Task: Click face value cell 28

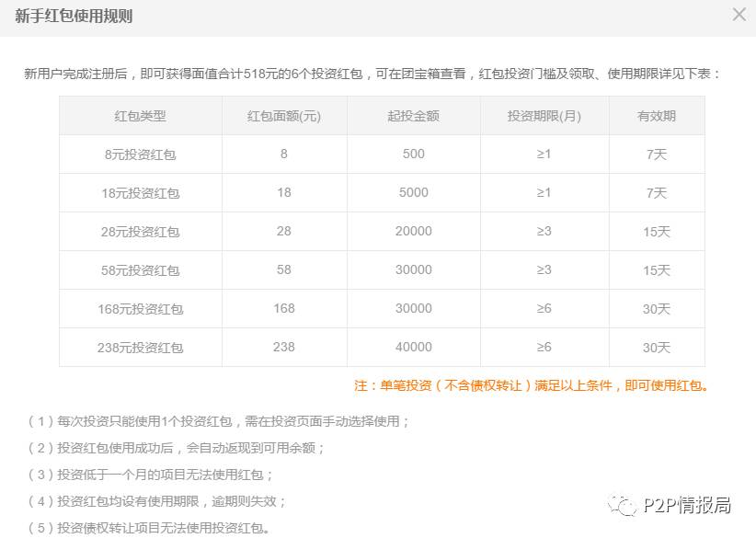Action: point(284,231)
